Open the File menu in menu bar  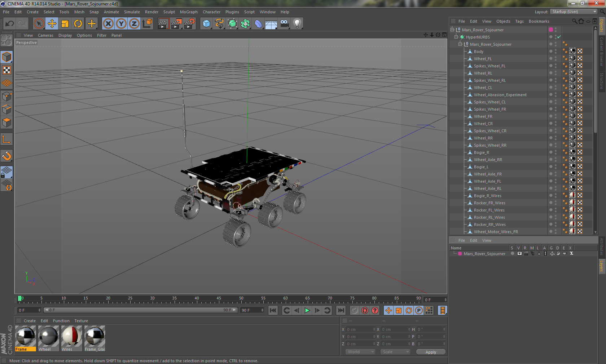[x=6, y=12]
